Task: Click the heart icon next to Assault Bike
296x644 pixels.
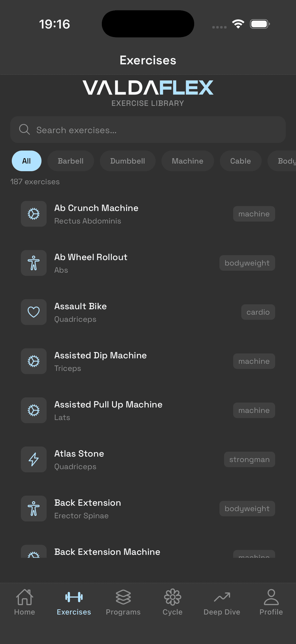Action: pyautogui.click(x=33, y=312)
